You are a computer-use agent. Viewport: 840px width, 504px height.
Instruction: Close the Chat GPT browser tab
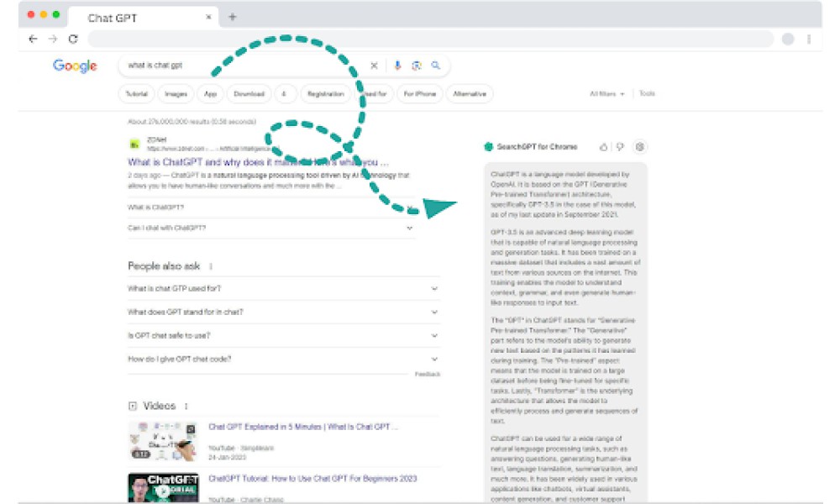(x=208, y=17)
